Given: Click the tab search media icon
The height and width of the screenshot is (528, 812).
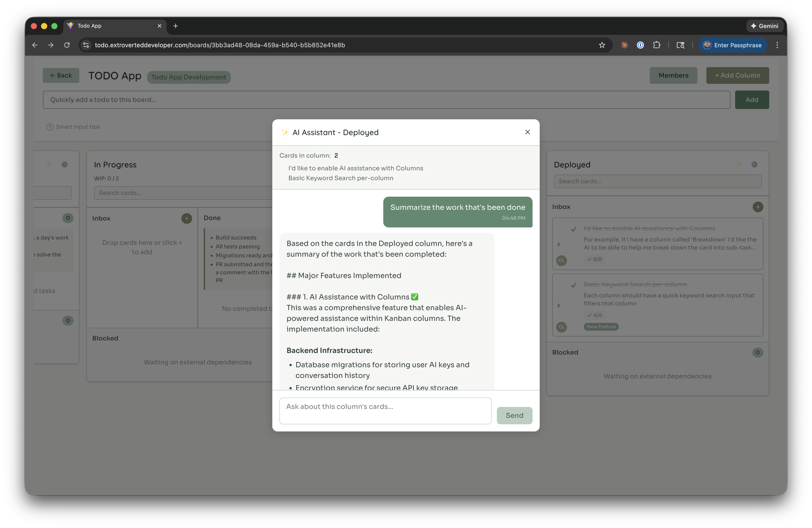Looking at the screenshot, I should pos(680,45).
